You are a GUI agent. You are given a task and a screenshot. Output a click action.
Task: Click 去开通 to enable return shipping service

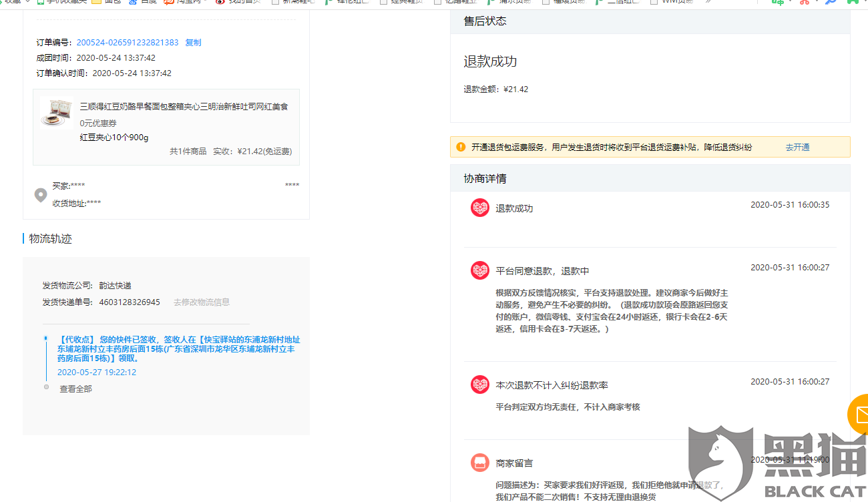point(797,148)
